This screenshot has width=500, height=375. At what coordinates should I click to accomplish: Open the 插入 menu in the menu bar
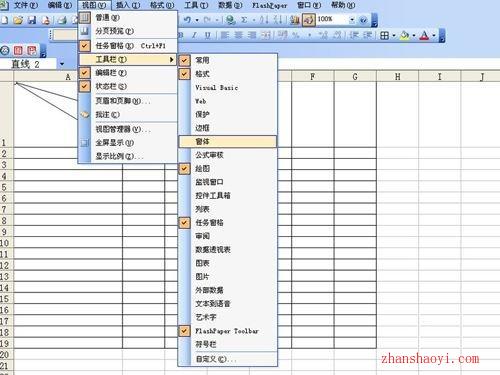tap(128, 5)
